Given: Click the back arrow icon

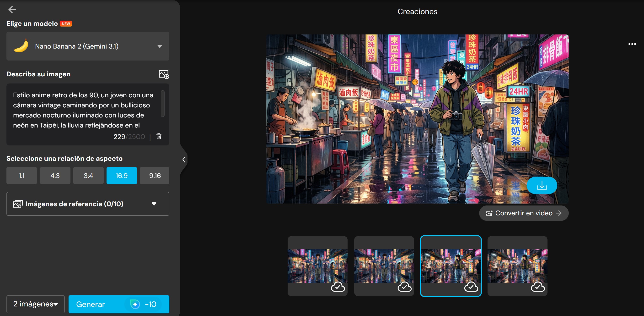Looking at the screenshot, I should tap(12, 10).
